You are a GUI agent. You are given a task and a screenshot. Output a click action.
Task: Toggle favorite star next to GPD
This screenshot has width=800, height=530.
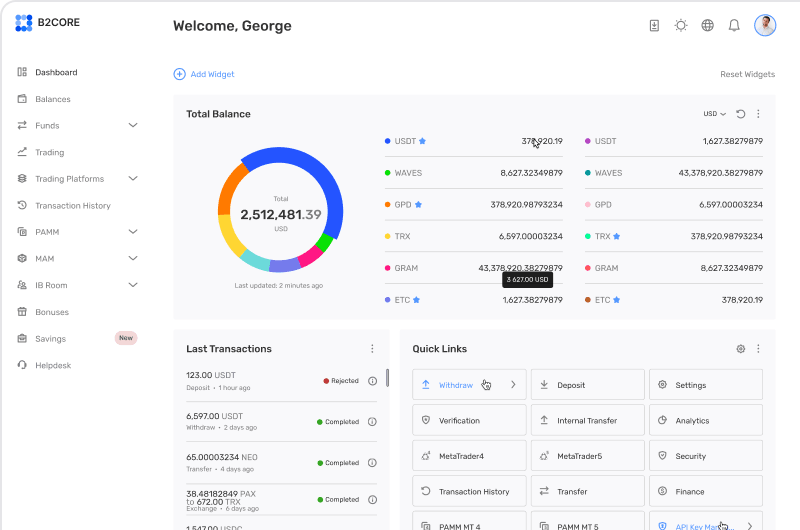(x=418, y=205)
